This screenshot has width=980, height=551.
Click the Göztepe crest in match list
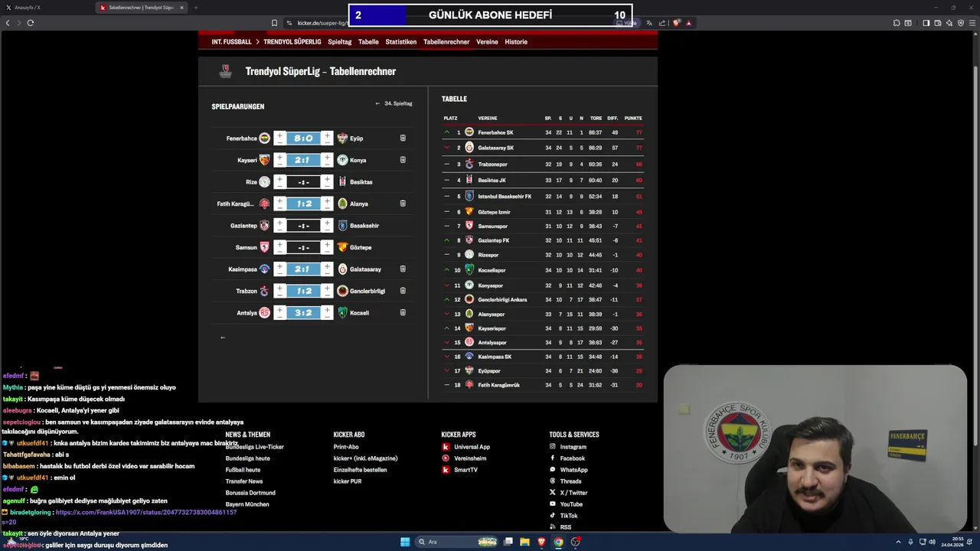pos(342,247)
